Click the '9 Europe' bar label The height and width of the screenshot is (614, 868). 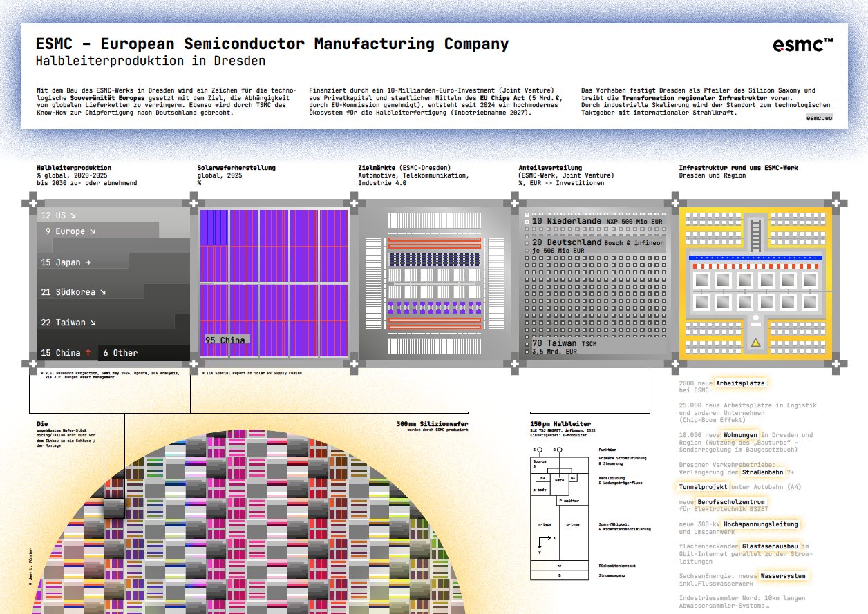[70, 231]
